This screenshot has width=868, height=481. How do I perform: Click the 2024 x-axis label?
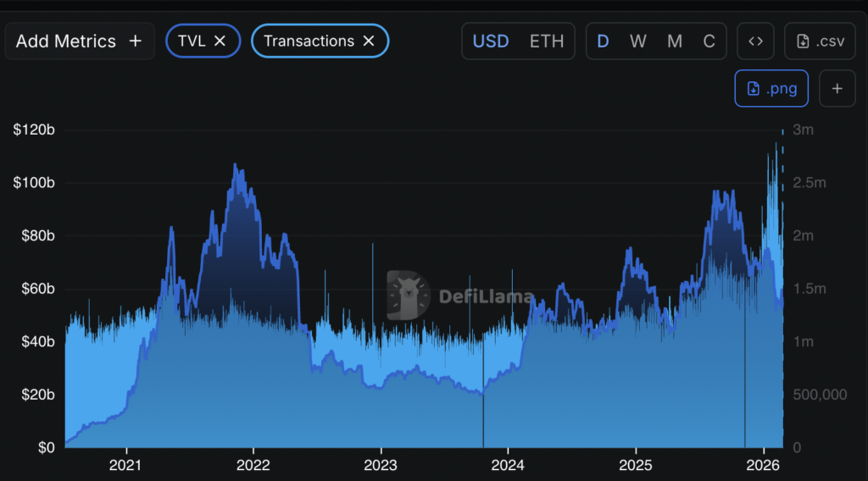pos(508,465)
